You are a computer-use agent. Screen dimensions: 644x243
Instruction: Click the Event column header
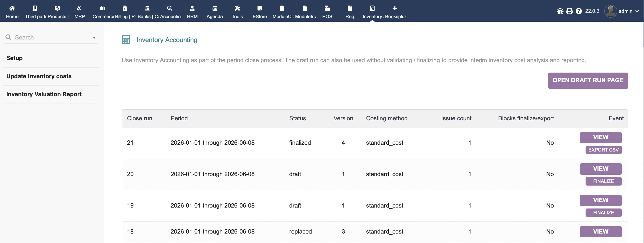(x=616, y=118)
